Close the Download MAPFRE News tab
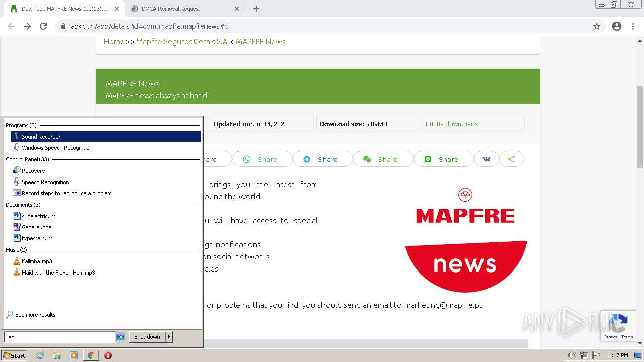This screenshot has height=362, width=644. click(117, 9)
